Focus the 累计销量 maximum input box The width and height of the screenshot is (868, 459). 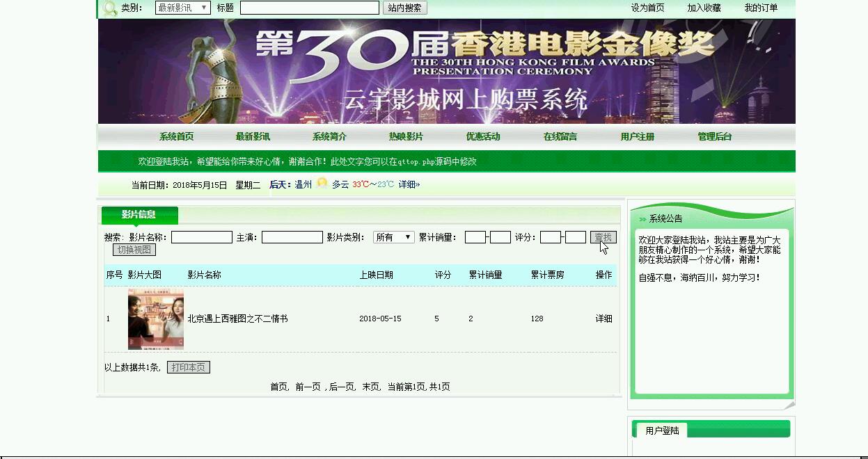click(500, 237)
